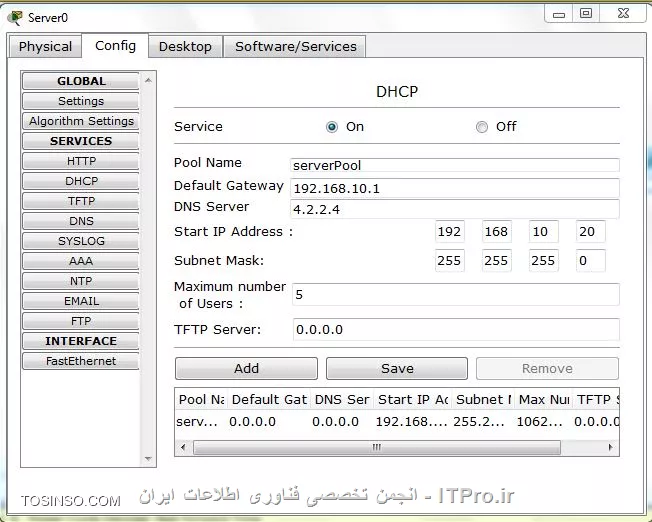Screen dimensions: 652x522
Task: Click the pool table horizontal scrollbar thumb
Action: 377,448
